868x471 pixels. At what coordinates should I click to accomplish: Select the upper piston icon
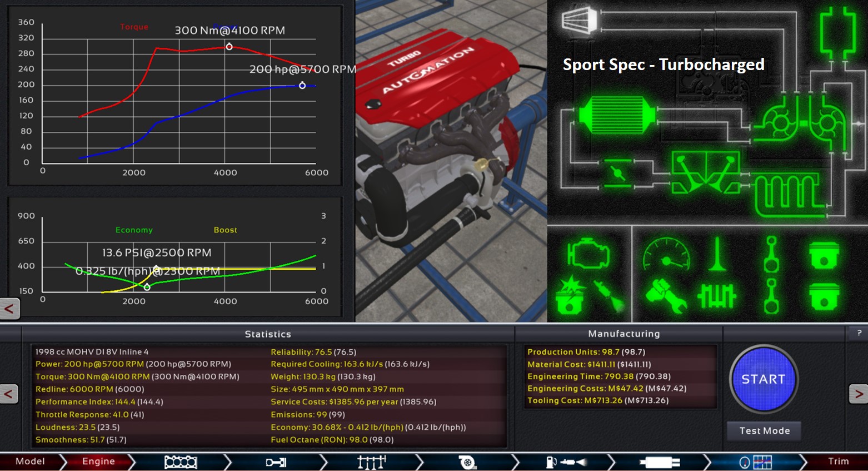click(824, 255)
